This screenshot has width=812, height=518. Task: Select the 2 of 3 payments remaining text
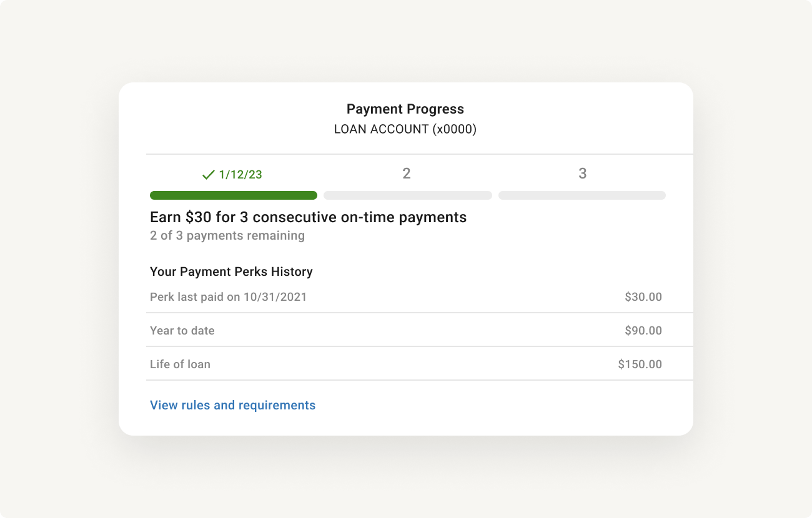tap(227, 235)
